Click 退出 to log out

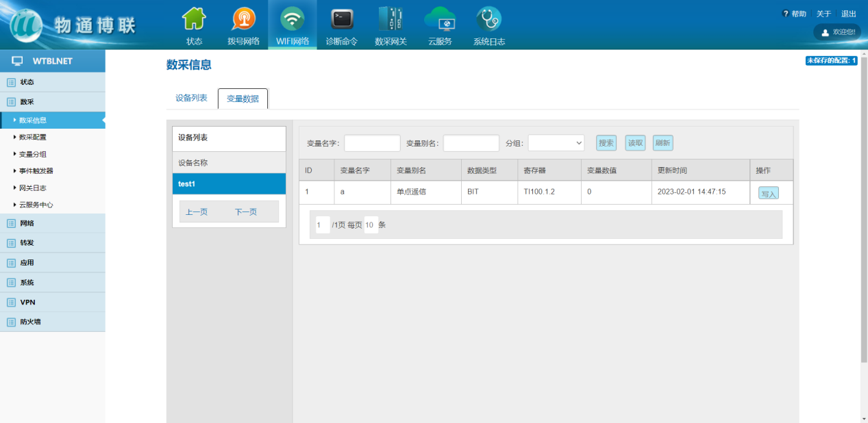click(x=848, y=14)
